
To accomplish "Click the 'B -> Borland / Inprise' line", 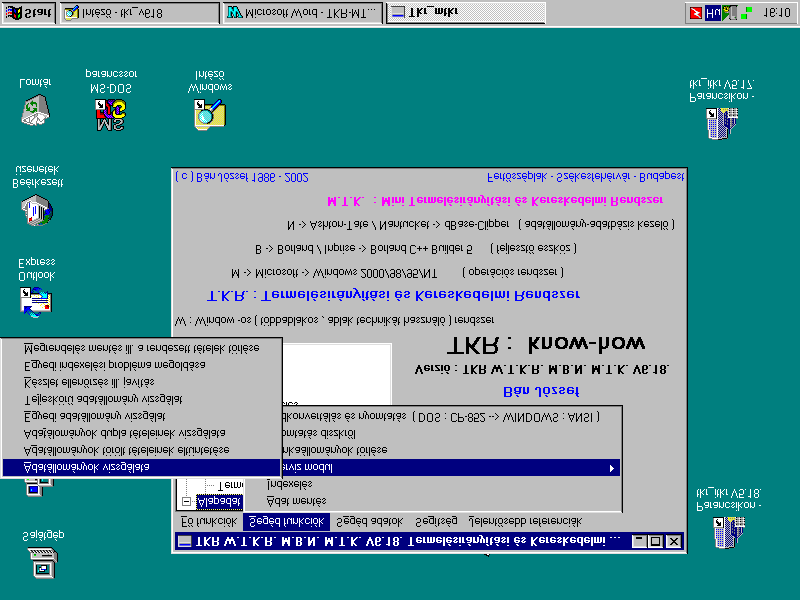I will click(416, 248).
